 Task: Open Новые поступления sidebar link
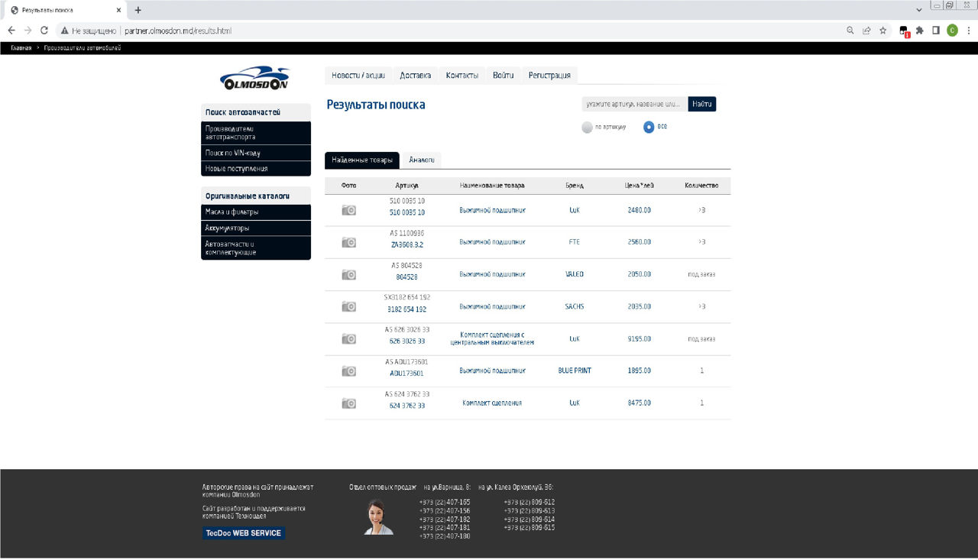(256, 169)
